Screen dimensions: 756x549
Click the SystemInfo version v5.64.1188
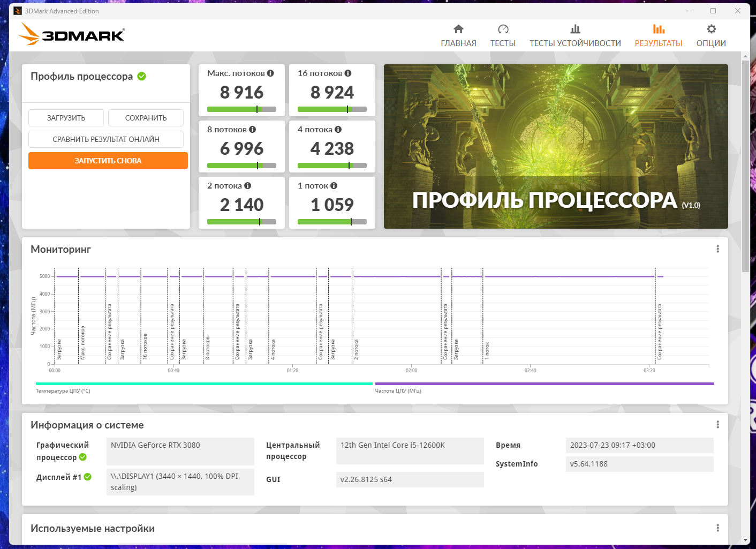click(x=640, y=464)
